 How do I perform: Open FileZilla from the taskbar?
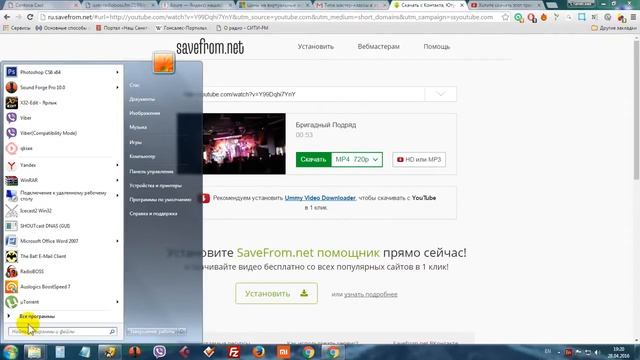[x=234, y=352]
